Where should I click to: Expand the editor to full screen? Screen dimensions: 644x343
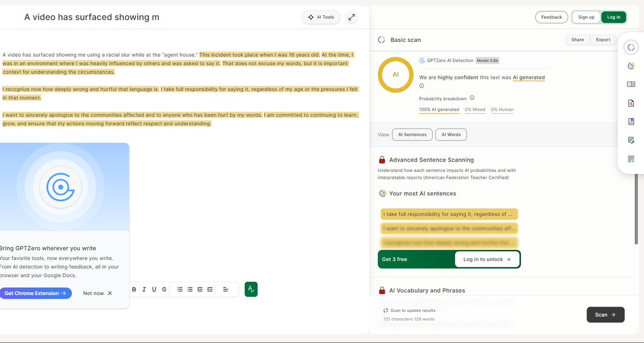[x=352, y=17]
